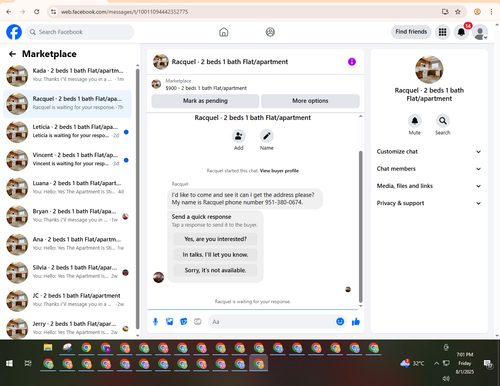This screenshot has height=386, width=500.
Task: Open File Explorer in taskbar
Action: [48, 348]
